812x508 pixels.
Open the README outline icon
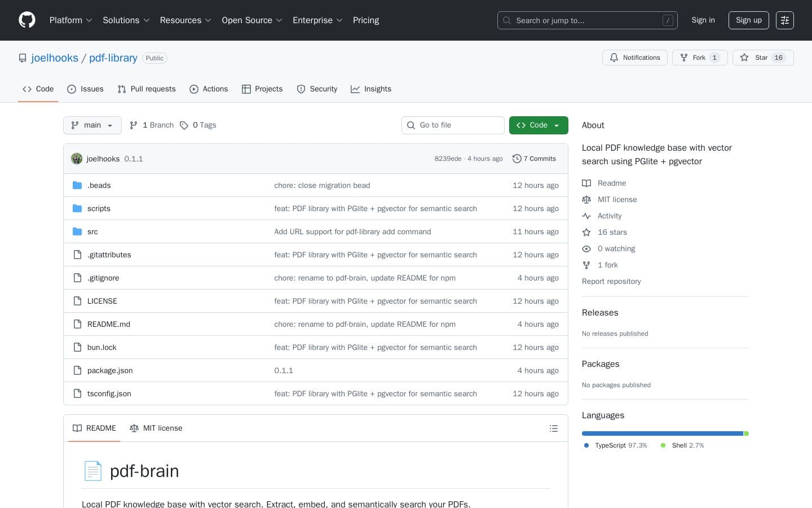(554, 428)
